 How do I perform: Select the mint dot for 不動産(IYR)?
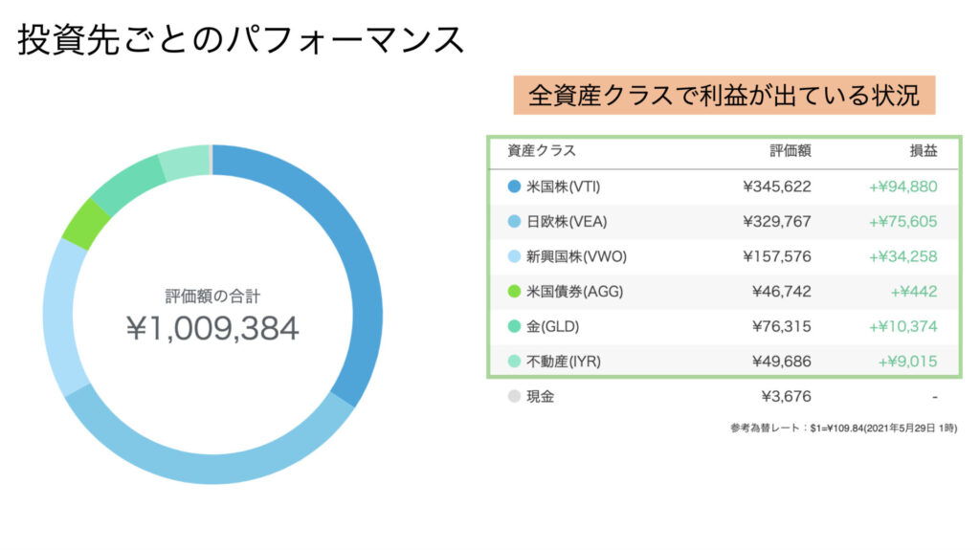(x=515, y=362)
